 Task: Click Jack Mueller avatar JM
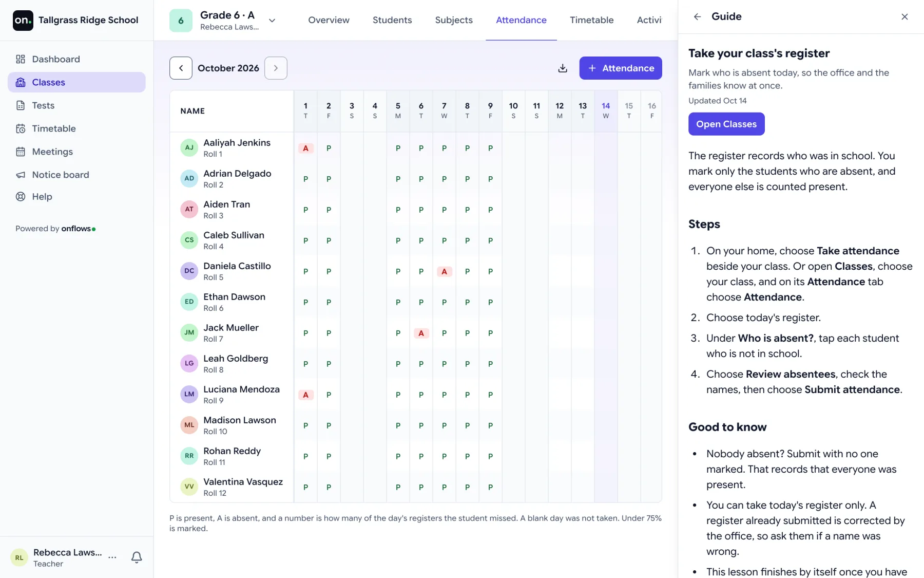(189, 332)
